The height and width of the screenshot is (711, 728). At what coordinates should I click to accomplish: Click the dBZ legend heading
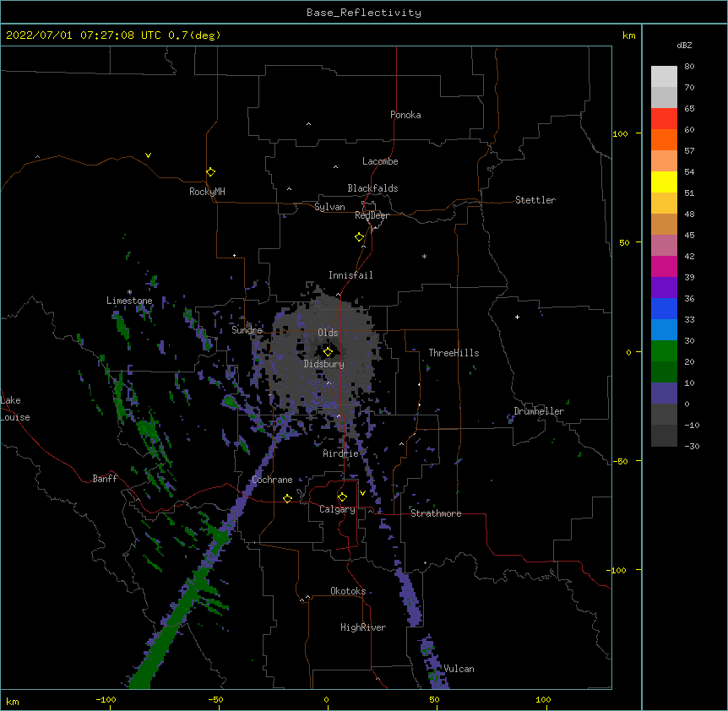684,46
